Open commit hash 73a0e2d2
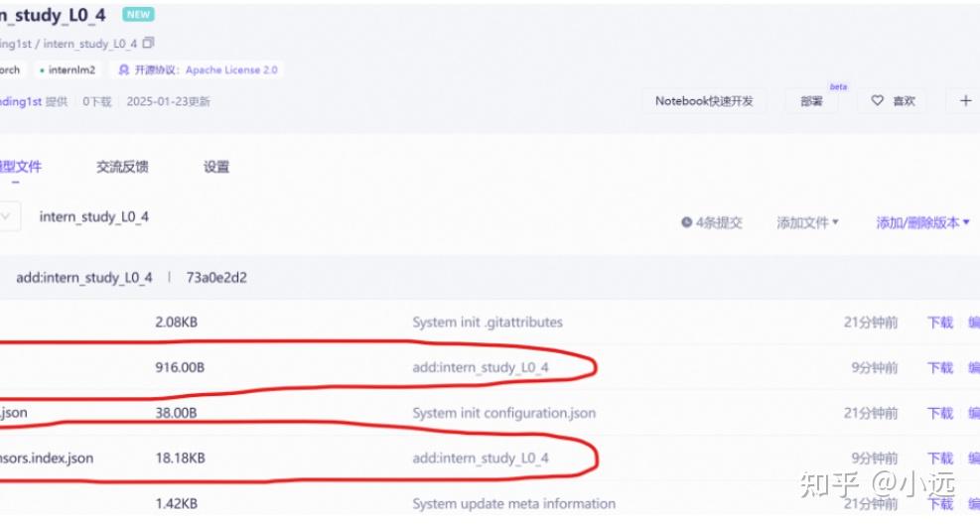The height and width of the screenshot is (525, 980). [216, 278]
